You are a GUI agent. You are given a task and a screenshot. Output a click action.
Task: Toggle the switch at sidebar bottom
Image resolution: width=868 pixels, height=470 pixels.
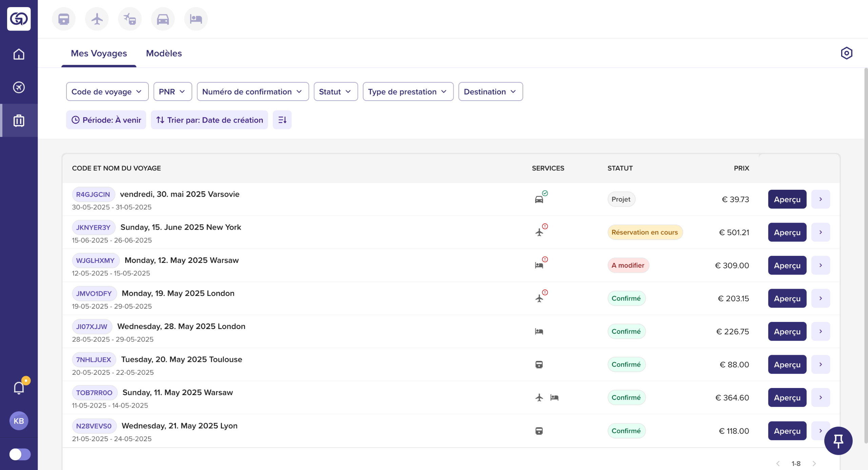[x=20, y=454]
